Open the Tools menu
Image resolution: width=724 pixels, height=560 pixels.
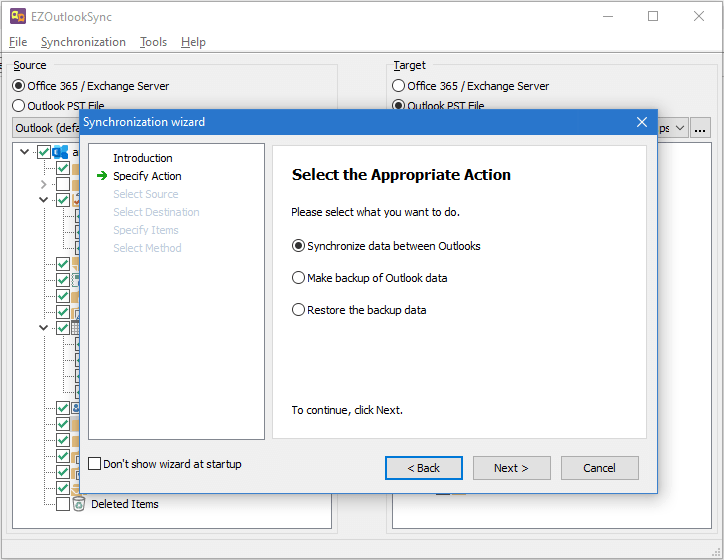(x=153, y=42)
